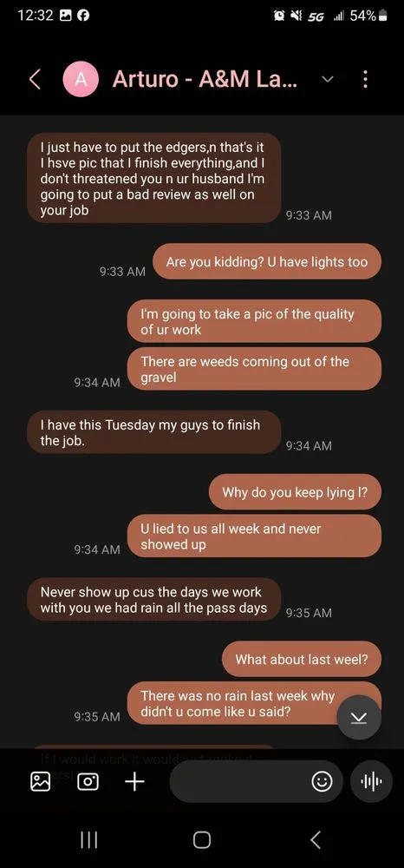Tap the Android home button

[202, 839]
